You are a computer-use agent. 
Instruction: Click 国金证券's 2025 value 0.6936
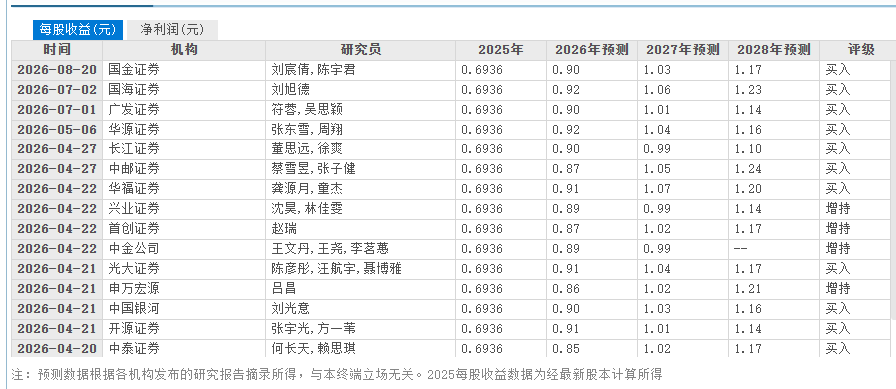(482, 70)
